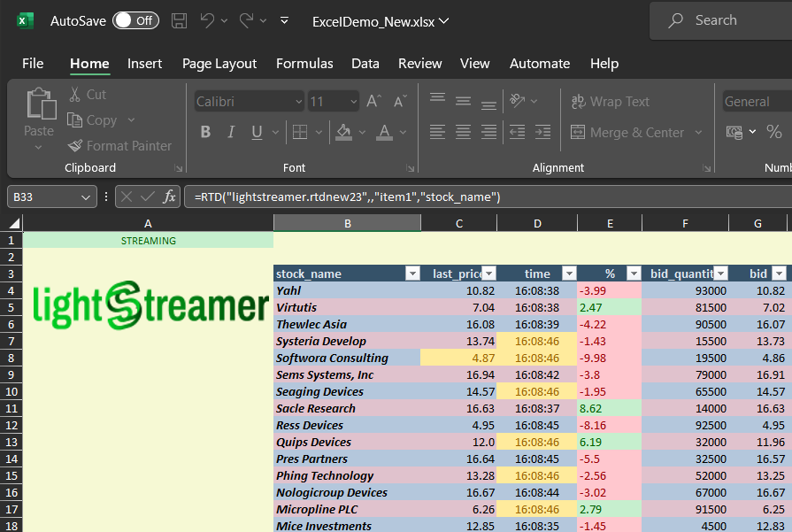
Task: Click the STREAMING cell in row 1
Action: click(x=148, y=241)
